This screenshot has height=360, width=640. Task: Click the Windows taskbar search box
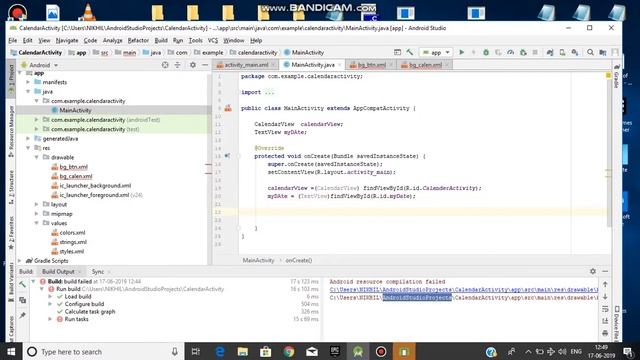click(x=104, y=351)
